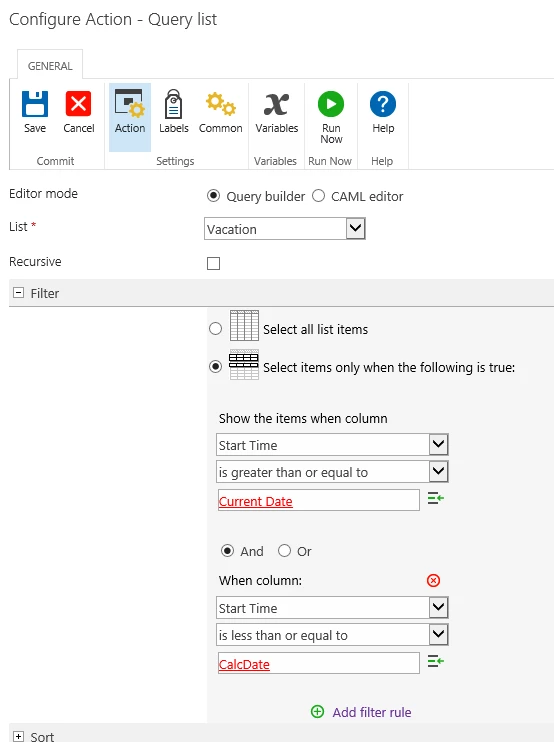Screen dimensions: 554x742
Task: Open the Labels settings icon
Action: coord(174,104)
